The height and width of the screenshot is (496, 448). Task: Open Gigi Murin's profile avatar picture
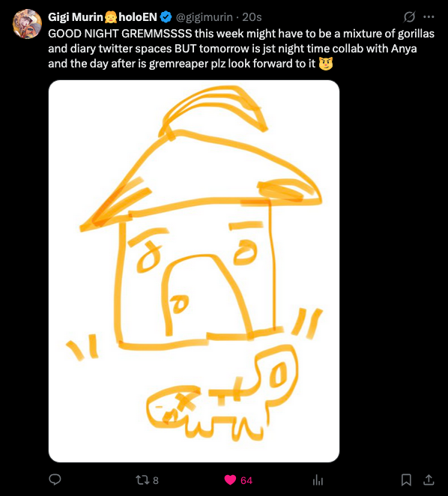click(x=27, y=24)
